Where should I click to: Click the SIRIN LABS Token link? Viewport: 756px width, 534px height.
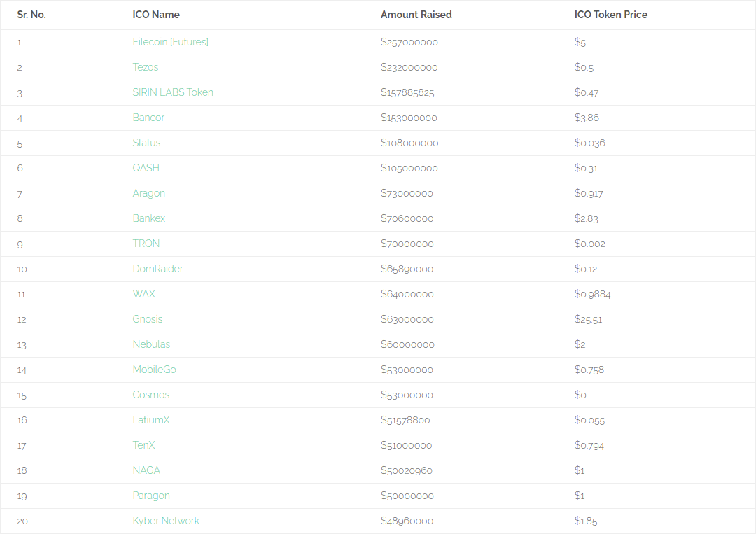173,92
